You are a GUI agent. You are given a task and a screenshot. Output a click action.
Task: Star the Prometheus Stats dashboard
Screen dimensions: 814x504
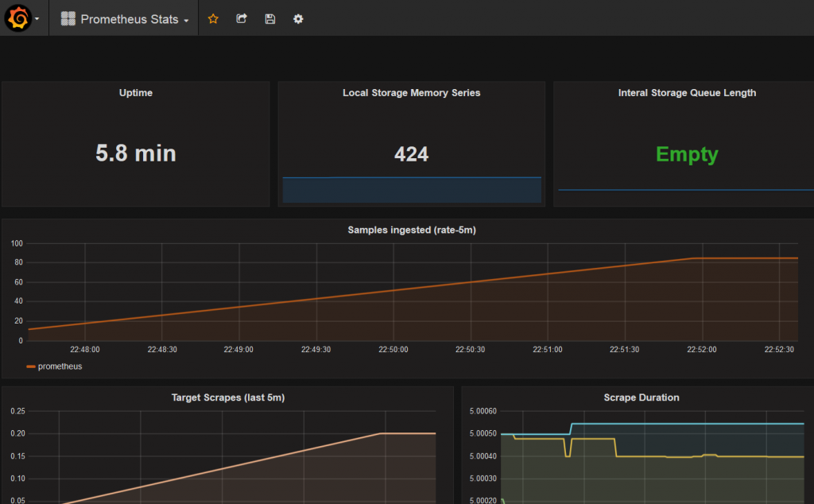click(212, 19)
